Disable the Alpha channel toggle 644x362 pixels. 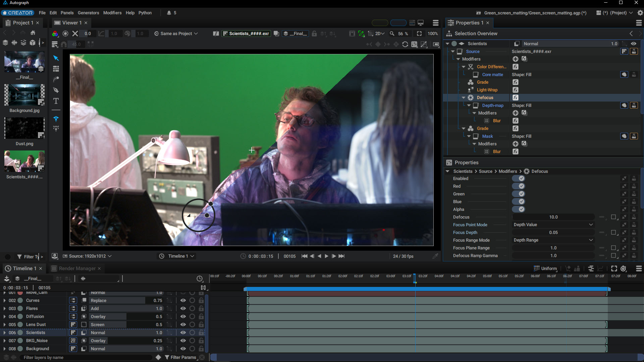point(519,209)
